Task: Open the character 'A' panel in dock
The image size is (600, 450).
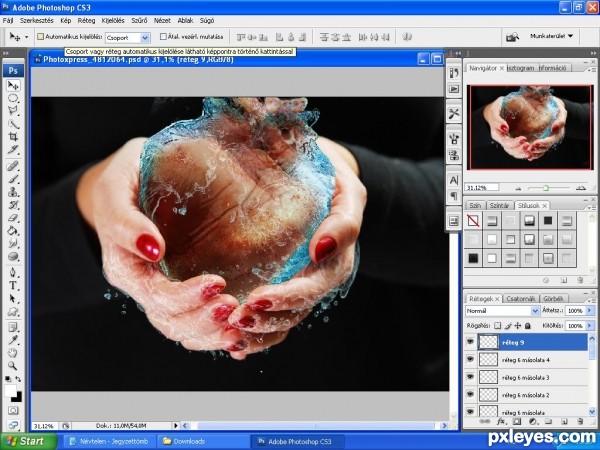Action: coord(454,179)
